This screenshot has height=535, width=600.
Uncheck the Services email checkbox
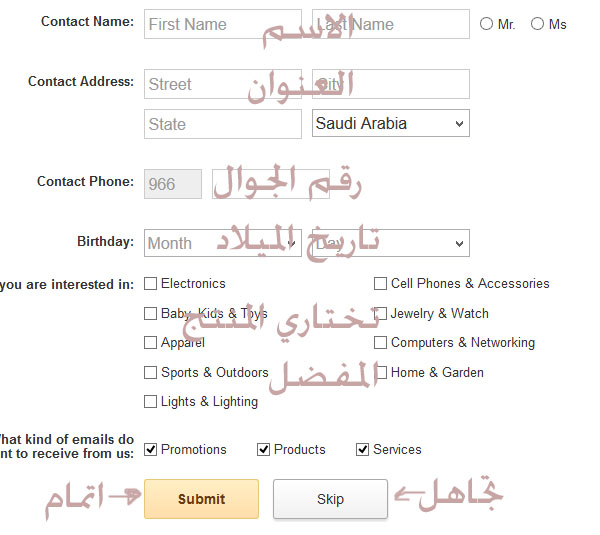coord(363,450)
